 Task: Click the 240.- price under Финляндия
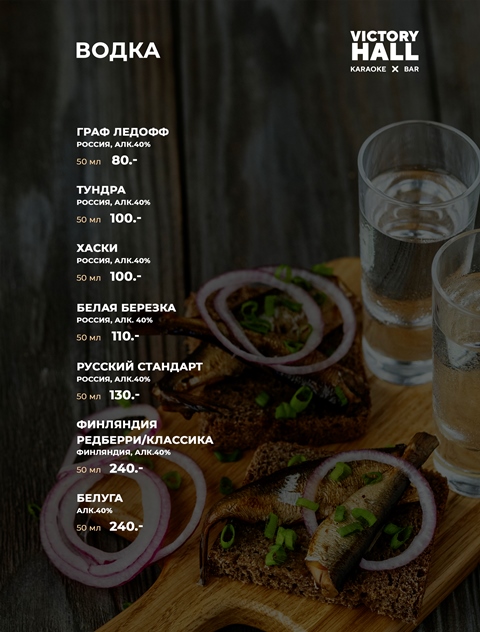(126, 469)
